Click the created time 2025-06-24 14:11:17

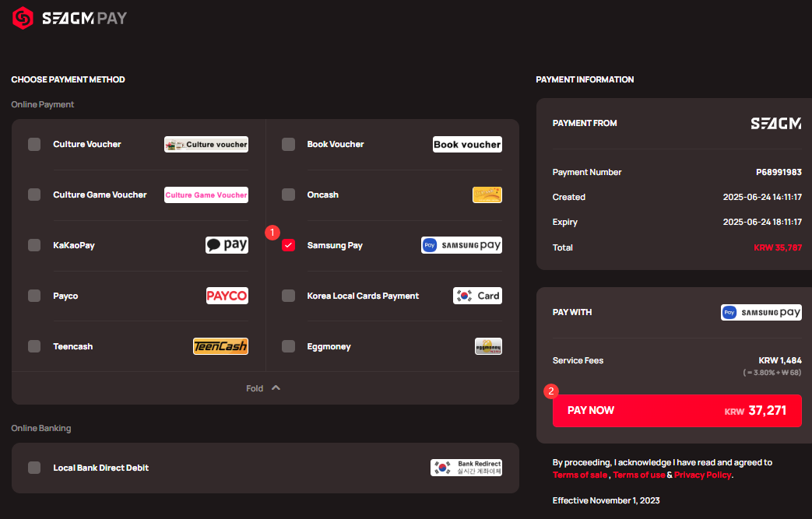[x=762, y=197]
